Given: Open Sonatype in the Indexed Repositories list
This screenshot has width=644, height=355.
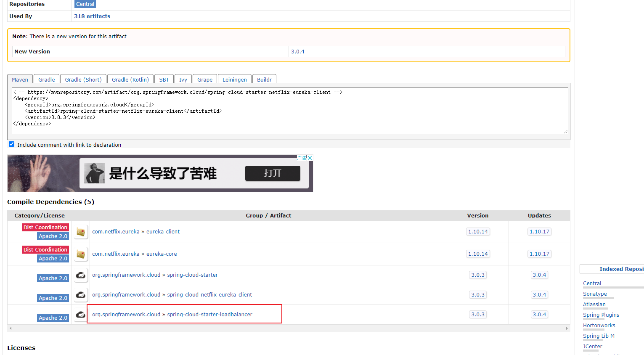Looking at the screenshot, I should click(595, 294).
